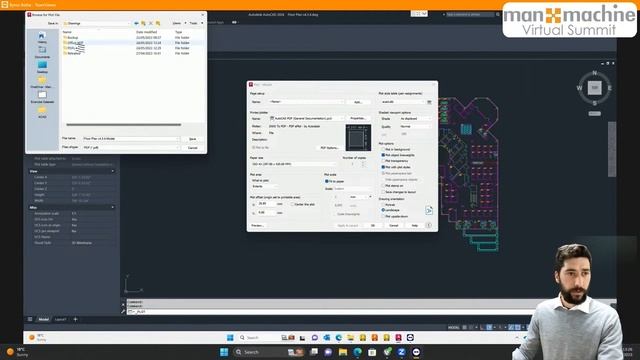The height and width of the screenshot is (360, 640).
Task: Go back using the blue arrow in Browse dialog
Action: click(136, 23)
